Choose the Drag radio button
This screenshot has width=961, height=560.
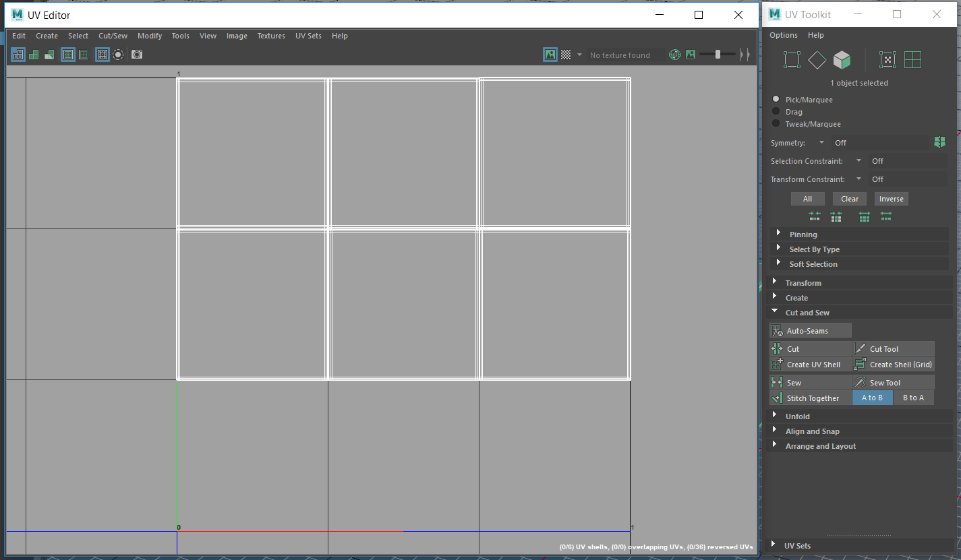click(x=776, y=111)
